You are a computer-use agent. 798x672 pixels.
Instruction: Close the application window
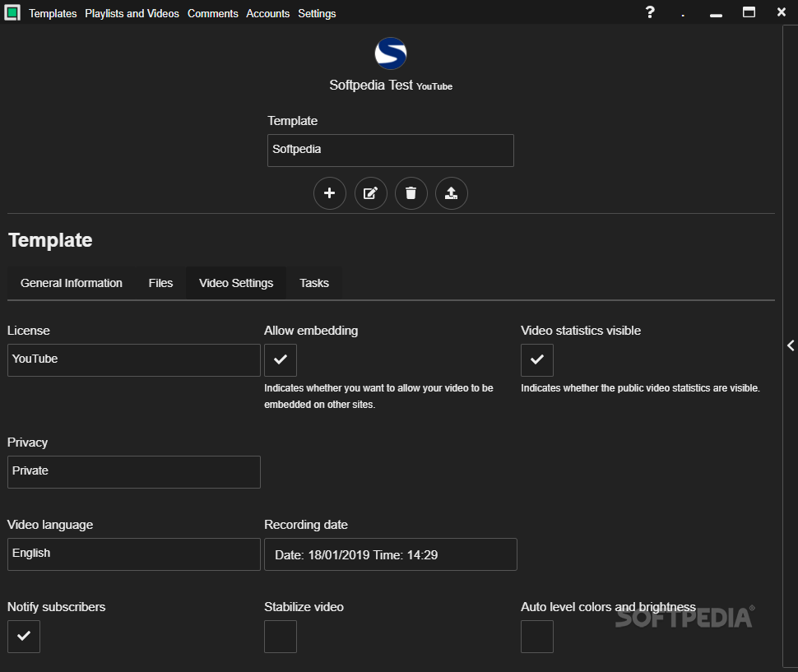(782, 12)
